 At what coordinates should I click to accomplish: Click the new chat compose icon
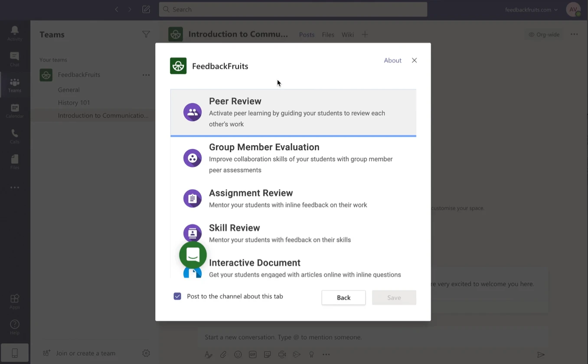click(146, 10)
